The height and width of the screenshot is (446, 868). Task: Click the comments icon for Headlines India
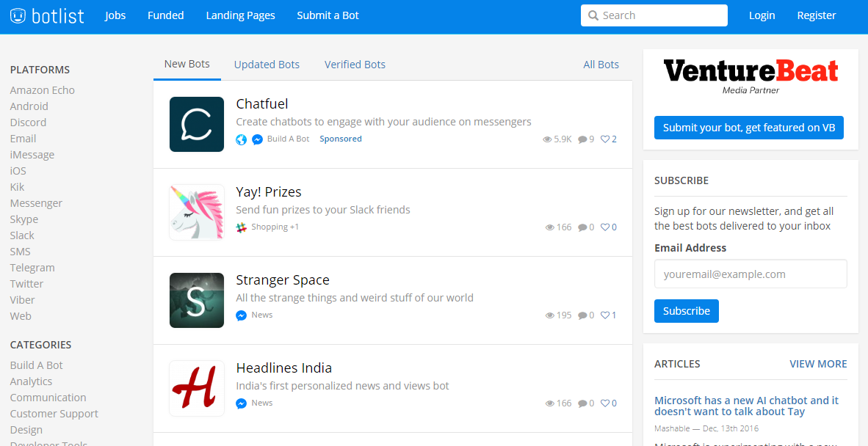582,403
